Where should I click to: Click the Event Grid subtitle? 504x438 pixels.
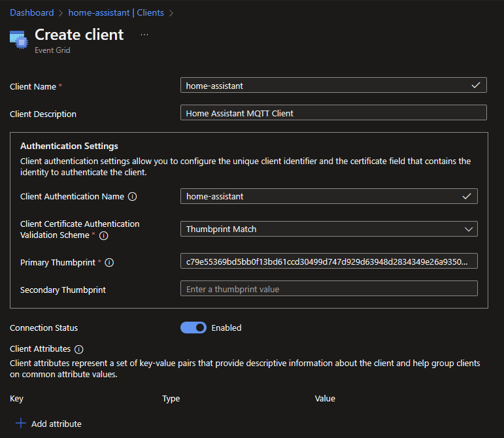(x=52, y=50)
